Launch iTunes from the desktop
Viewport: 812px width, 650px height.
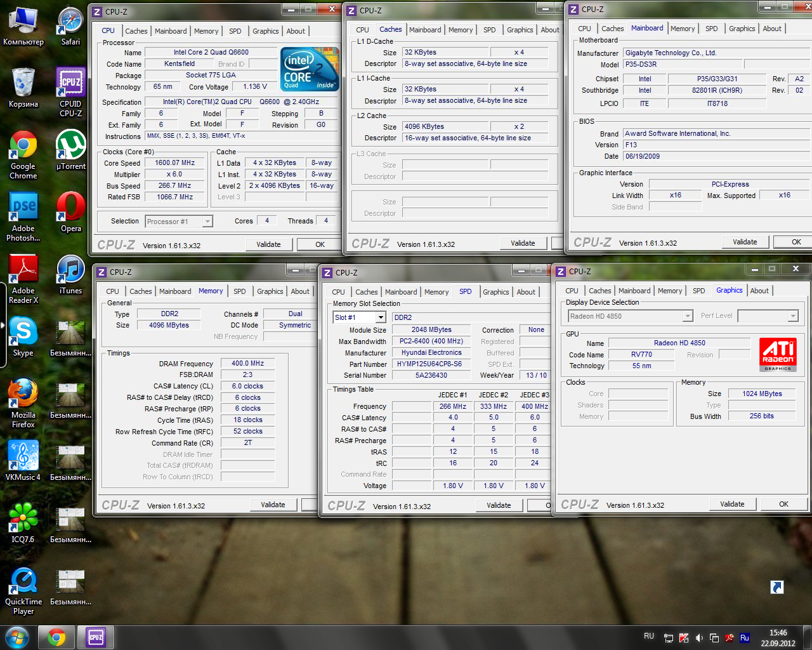point(70,274)
